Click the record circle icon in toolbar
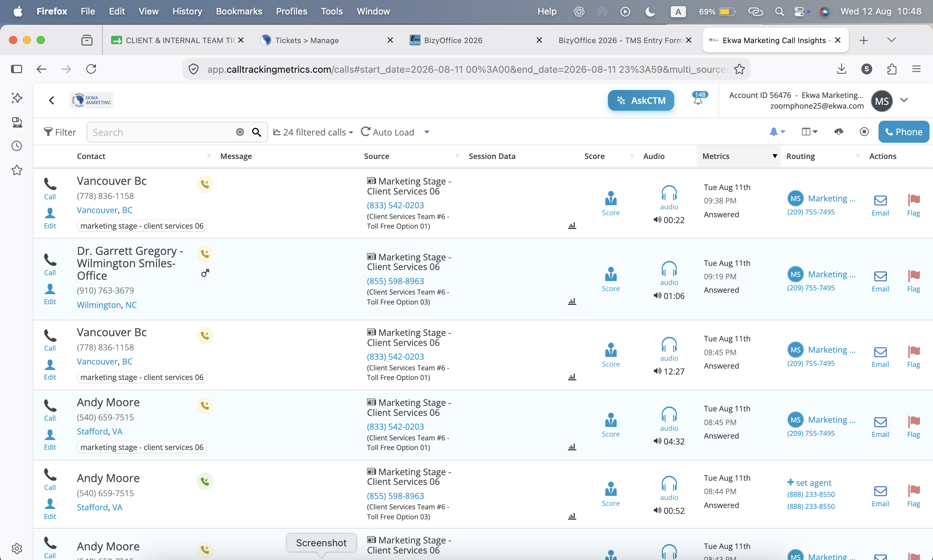The width and height of the screenshot is (933, 560). click(864, 132)
